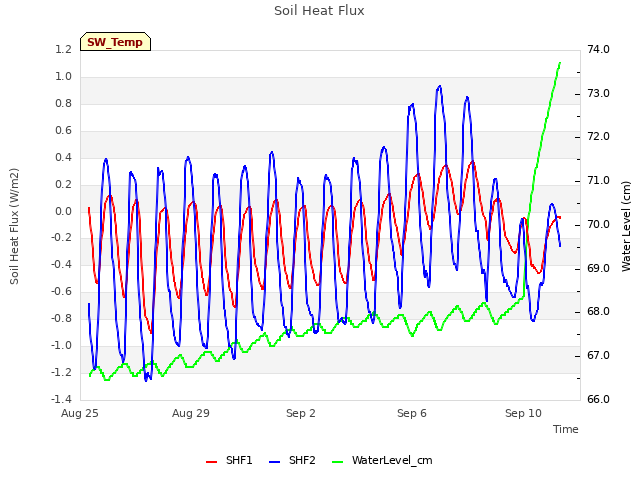Click the lowest blue SHF2 trough near -1.25

[146, 380]
